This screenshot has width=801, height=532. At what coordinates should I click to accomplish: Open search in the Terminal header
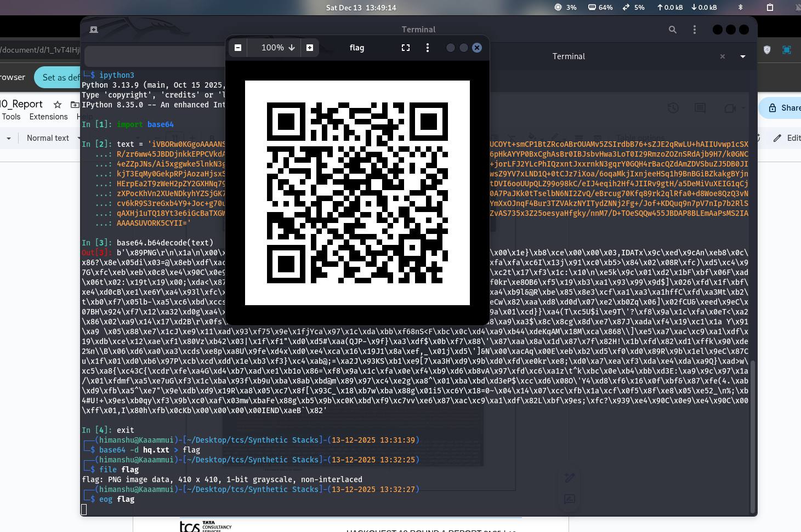[673, 30]
